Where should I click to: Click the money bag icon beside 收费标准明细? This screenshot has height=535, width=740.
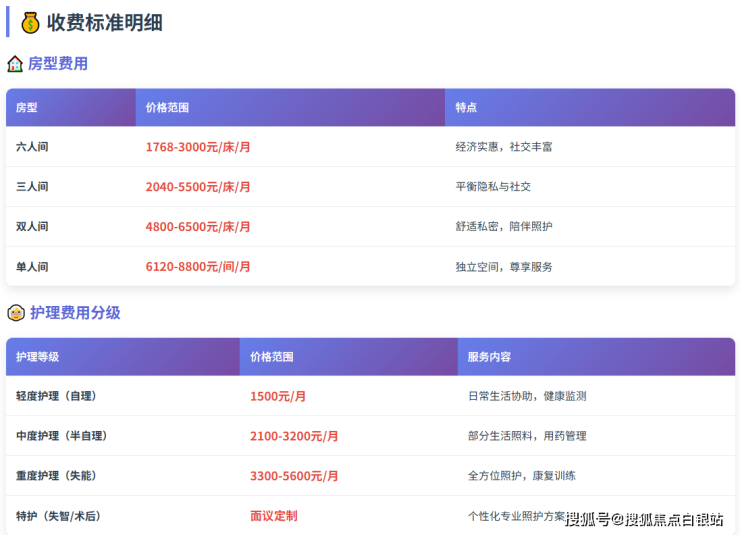coord(30,22)
